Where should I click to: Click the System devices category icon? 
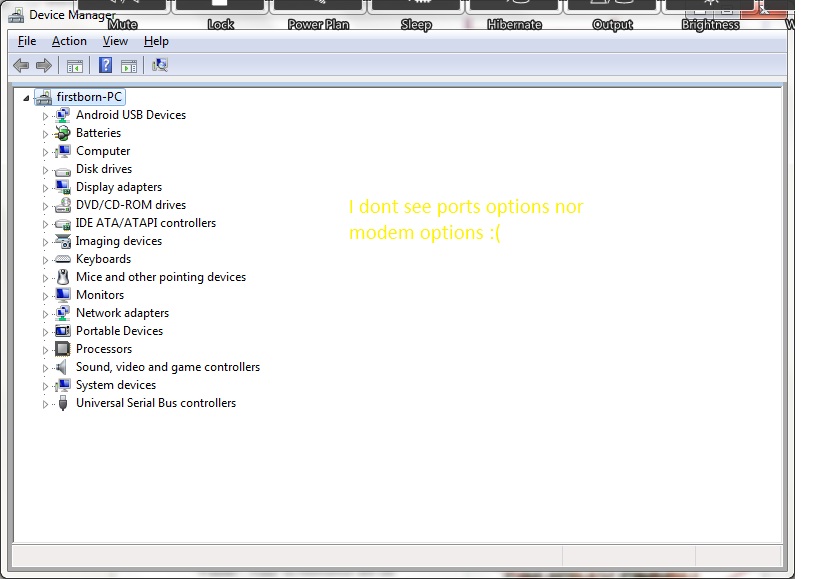click(x=63, y=385)
